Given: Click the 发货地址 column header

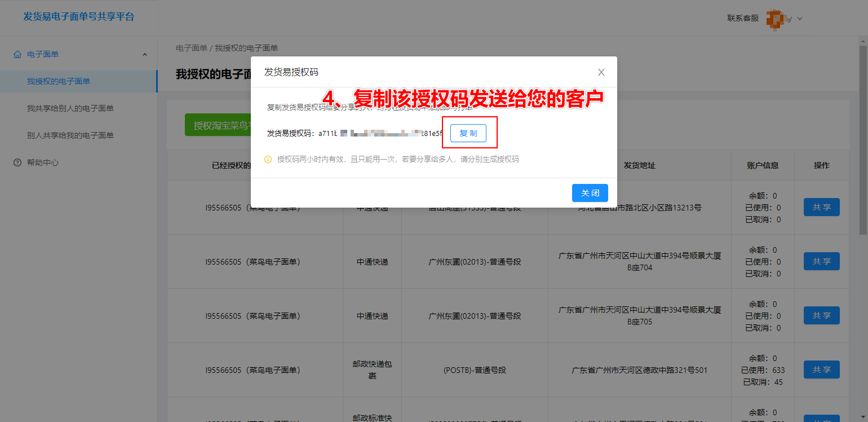Looking at the screenshot, I should [x=639, y=165].
